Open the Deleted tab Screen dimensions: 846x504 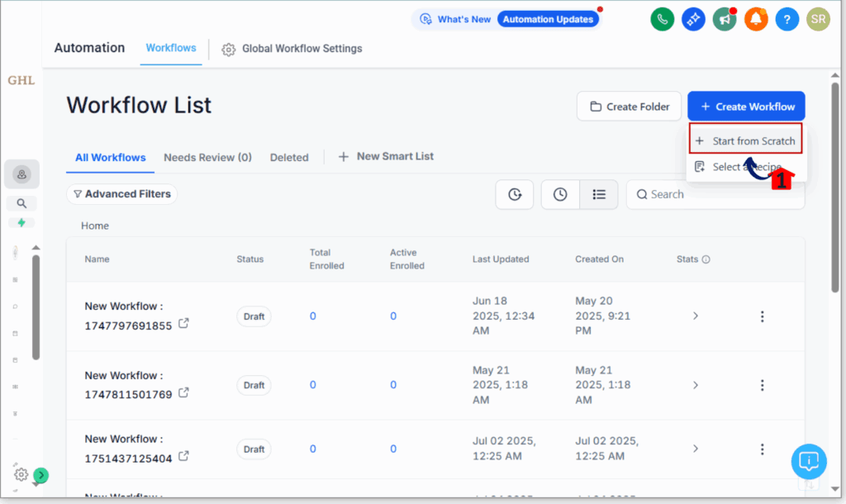(289, 158)
